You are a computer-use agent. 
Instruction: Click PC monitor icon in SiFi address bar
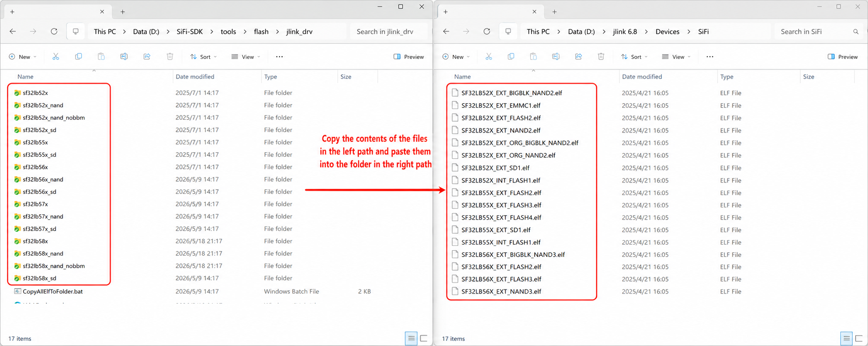(508, 31)
